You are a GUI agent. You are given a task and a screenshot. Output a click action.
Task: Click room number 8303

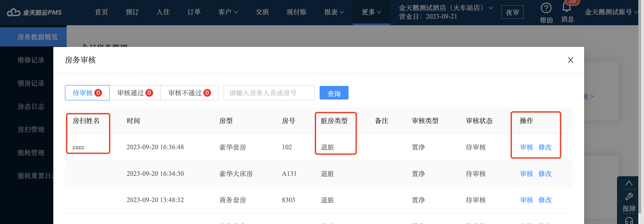tap(288, 200)
